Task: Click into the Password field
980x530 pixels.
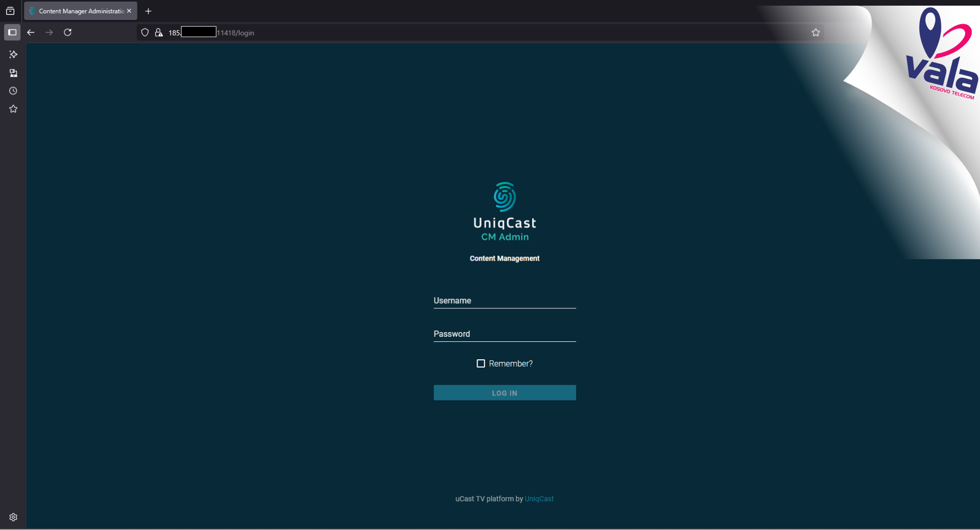Action: pos(504,334)
